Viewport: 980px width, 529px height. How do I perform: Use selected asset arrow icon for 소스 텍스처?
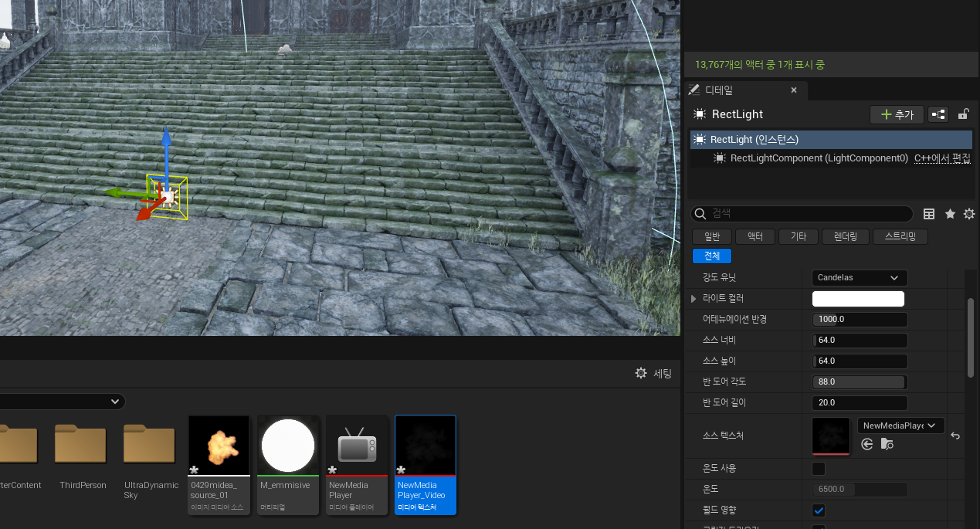pyautogui.click(x=866, y=444)
